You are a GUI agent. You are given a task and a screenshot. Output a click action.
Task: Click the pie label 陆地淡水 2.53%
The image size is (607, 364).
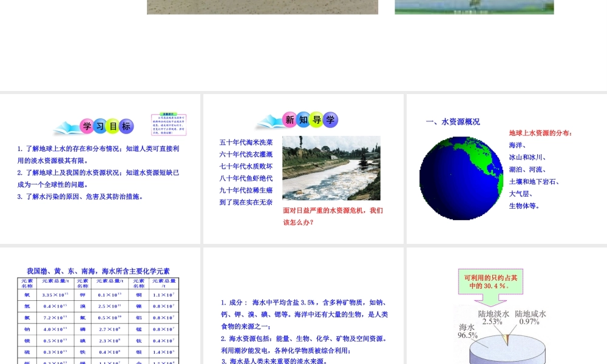493,317
